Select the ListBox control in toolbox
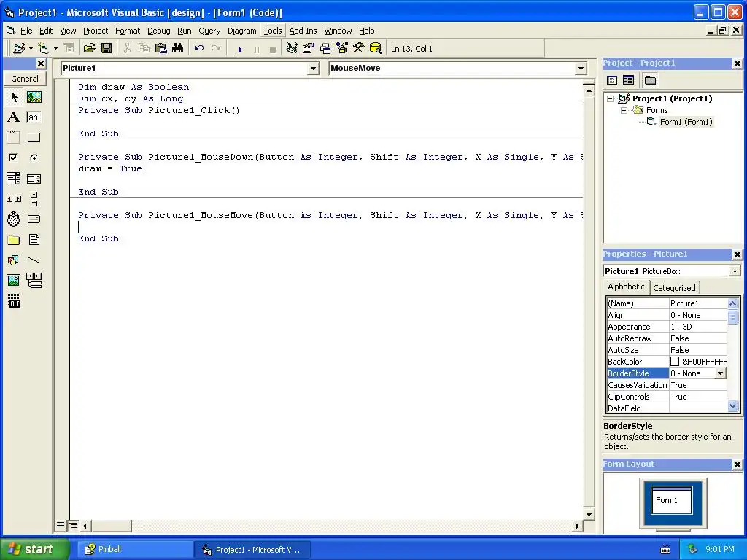 (34, 179)
